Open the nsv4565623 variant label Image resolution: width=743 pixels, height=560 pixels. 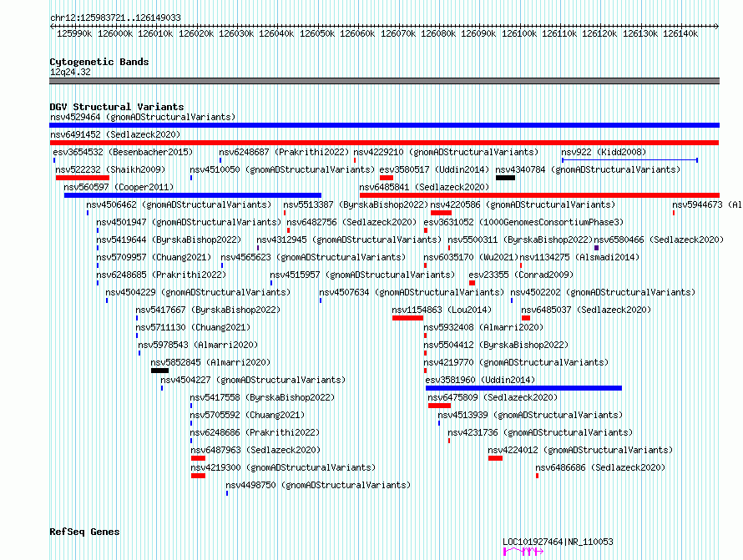(x=313, y=257)
